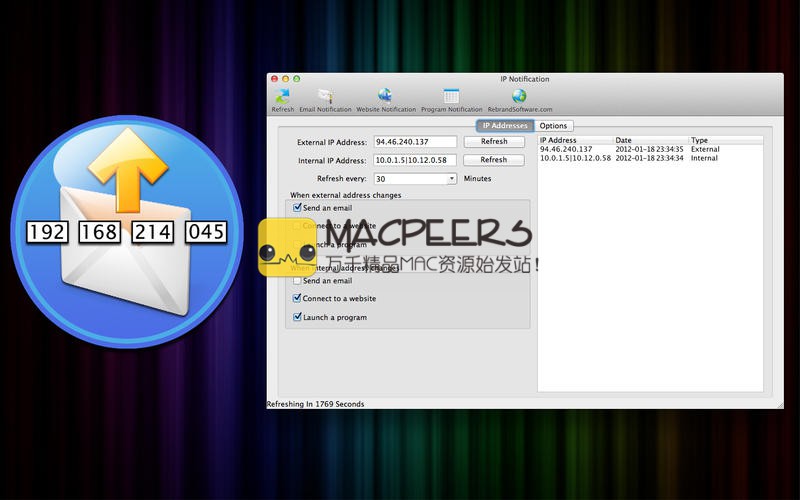The width and height of the screenshot is (800, 500).
Task: Visit RebrandSoftware.com via globe icon
Action: coord(519,97)
